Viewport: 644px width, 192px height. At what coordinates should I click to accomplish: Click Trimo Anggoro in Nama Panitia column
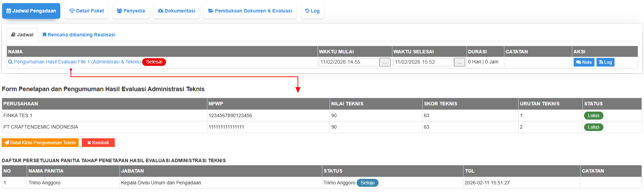[x=44, y=183]
